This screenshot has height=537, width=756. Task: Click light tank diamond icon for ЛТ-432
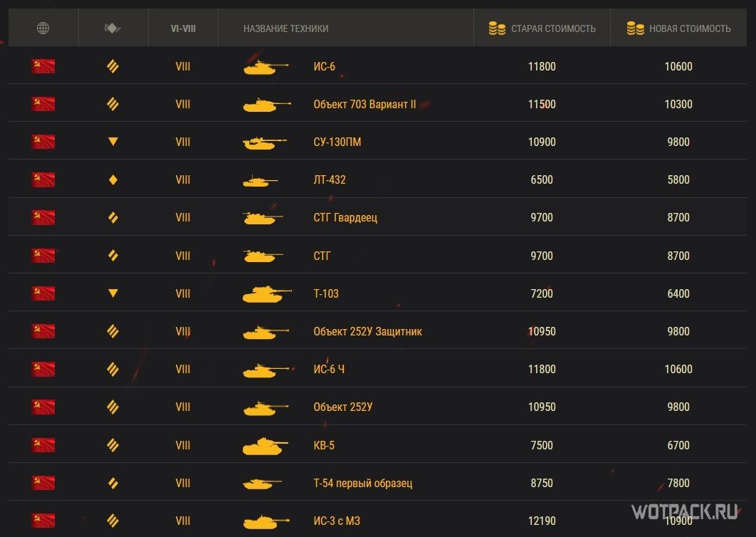click(112, 180)
